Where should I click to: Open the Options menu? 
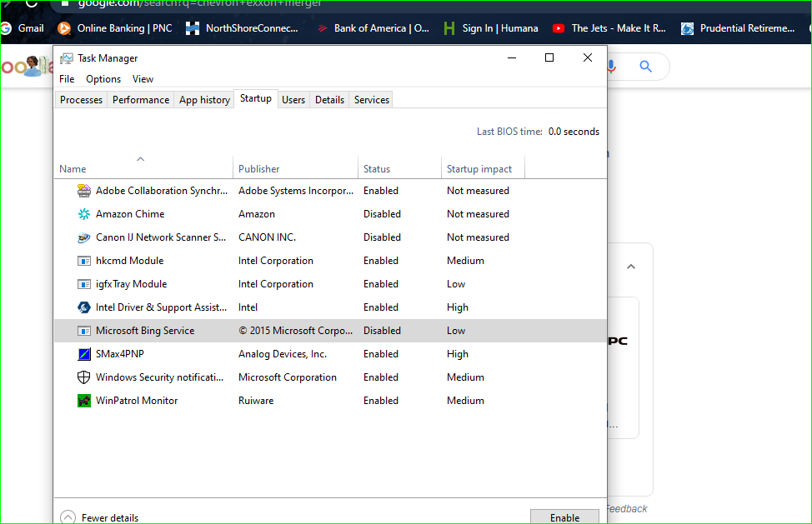[103, 79]
